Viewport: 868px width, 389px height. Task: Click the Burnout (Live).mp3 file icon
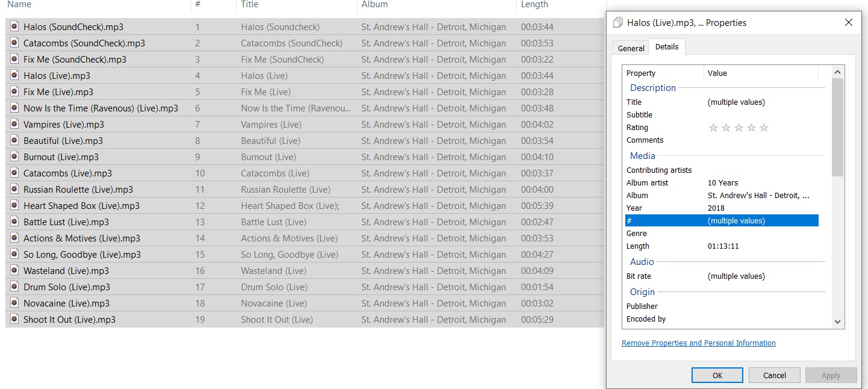[15, 157]
